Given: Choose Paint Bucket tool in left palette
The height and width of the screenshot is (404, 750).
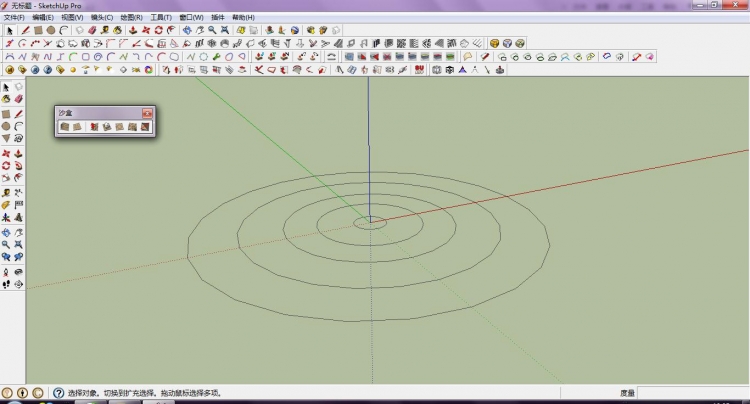Looking at the screenshot, I should (6, 99).
